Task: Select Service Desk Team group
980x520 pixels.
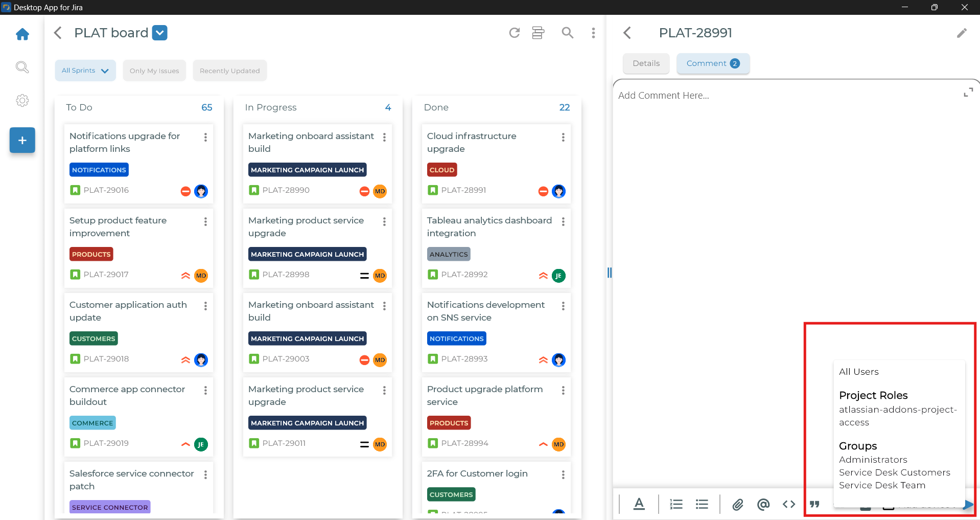Action: point(882,485)
